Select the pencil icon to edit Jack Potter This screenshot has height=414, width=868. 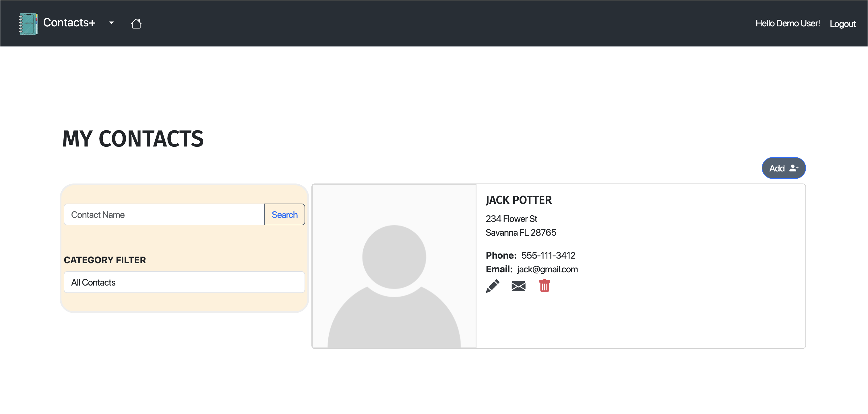493,286
